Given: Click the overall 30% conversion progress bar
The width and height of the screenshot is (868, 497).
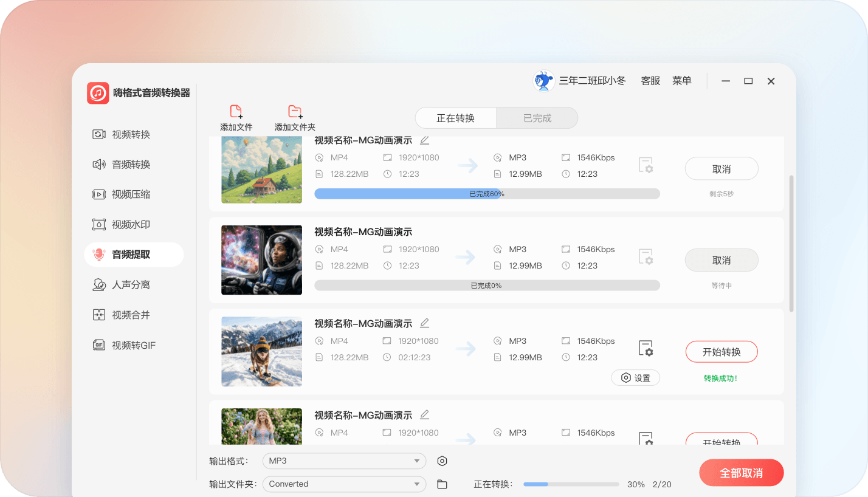Looking at the screenshot, I should 571,484.
